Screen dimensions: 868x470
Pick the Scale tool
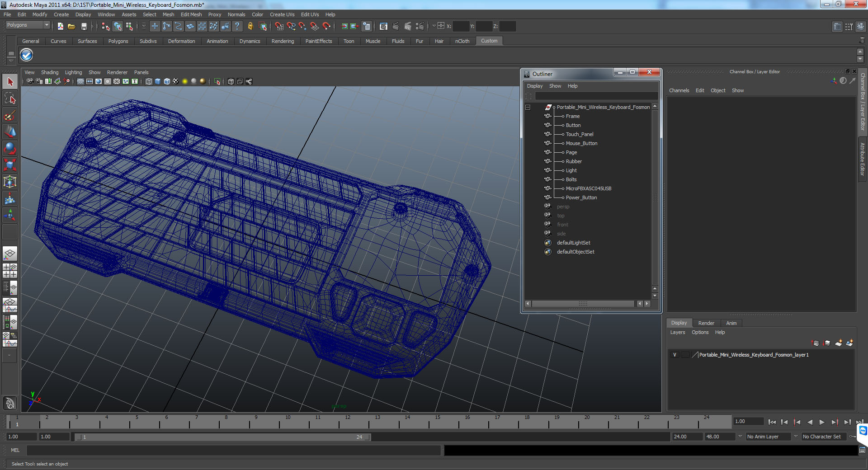tap(10, 165)
